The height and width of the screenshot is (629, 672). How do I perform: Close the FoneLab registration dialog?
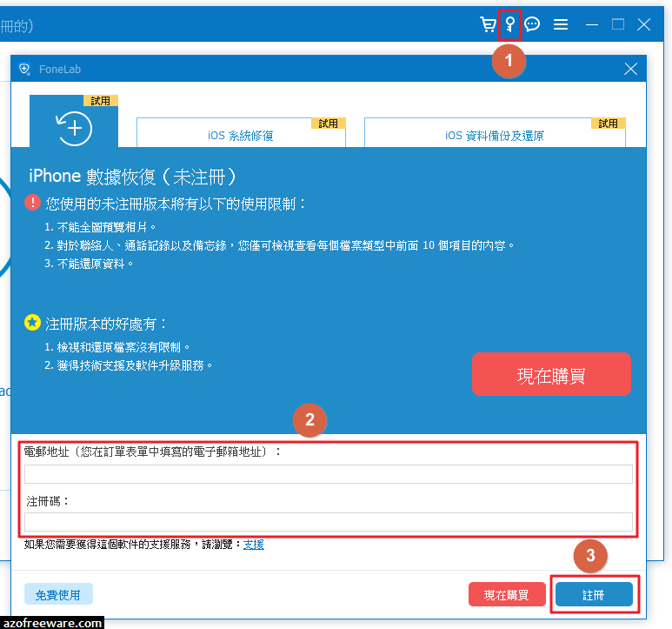pyautogui.click(x=630, y=69)
